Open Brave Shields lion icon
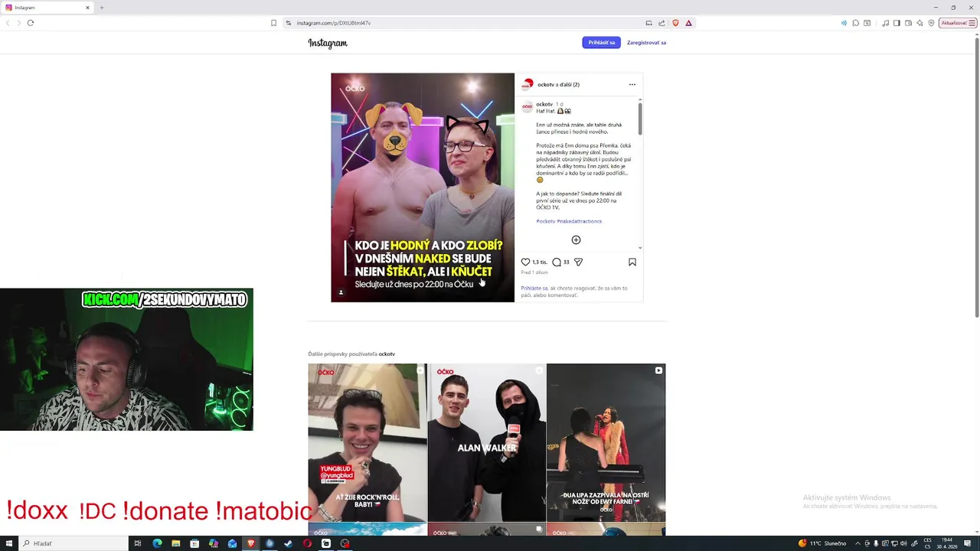Image resolution: width=980 pixels, height=551 pixels. tap(675, 23)
